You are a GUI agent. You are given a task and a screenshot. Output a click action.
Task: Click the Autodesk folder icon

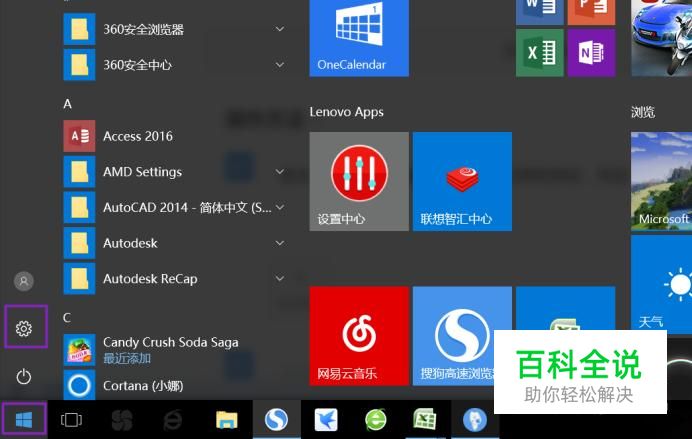click(79, 243)
